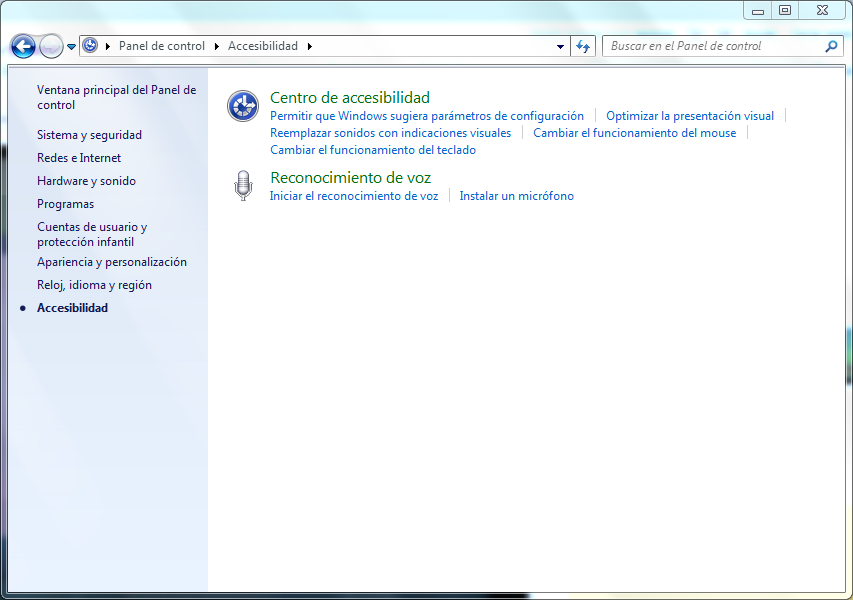Open Cambiar el funcionamiento del teclado

[373, 150]
